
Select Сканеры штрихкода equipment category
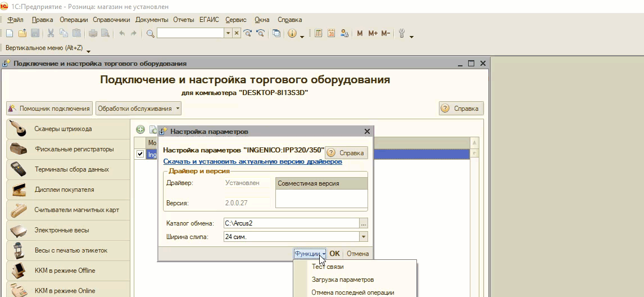pyautogui.click(x=68, y=129)
